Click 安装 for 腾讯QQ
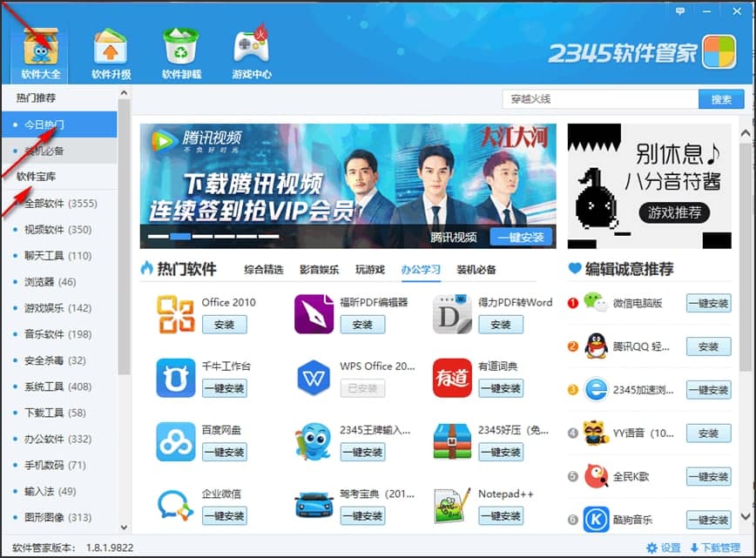This screenshot has height=558, width=756. point(708,346)
